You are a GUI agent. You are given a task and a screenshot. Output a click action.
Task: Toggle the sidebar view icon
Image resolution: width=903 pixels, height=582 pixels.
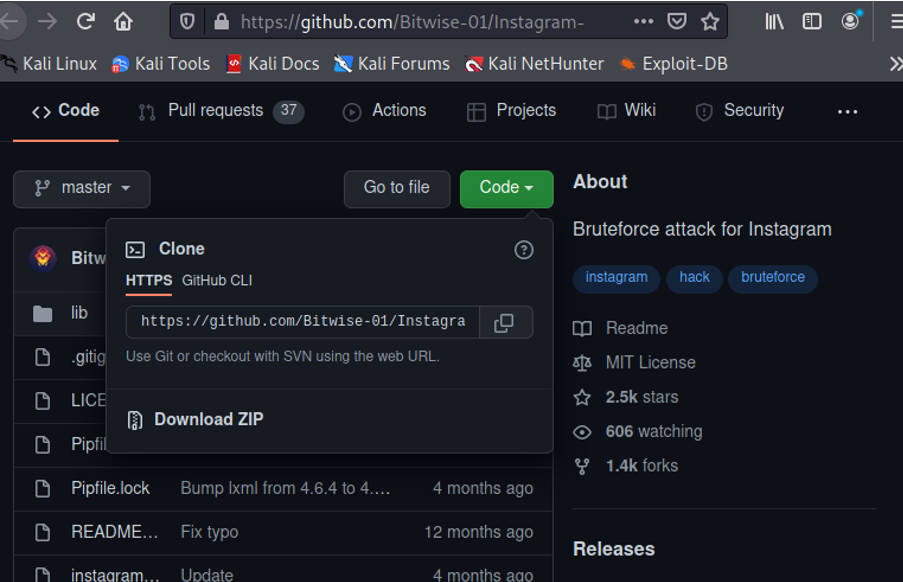812,22
